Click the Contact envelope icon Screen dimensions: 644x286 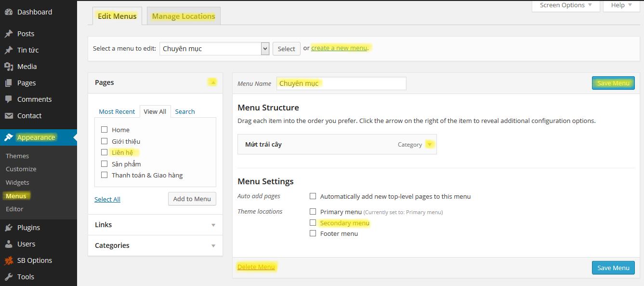[9, 116]
